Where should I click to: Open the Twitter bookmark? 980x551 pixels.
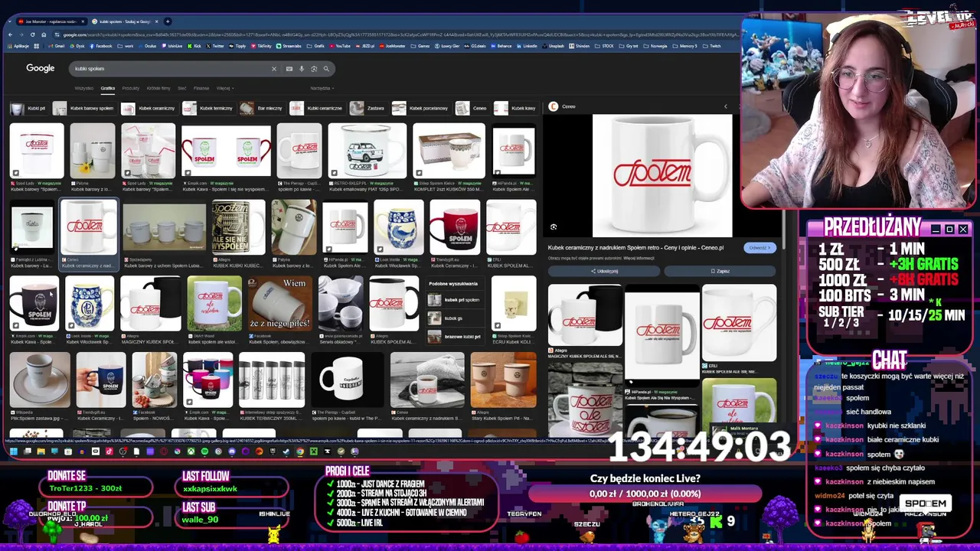(215, 46)
